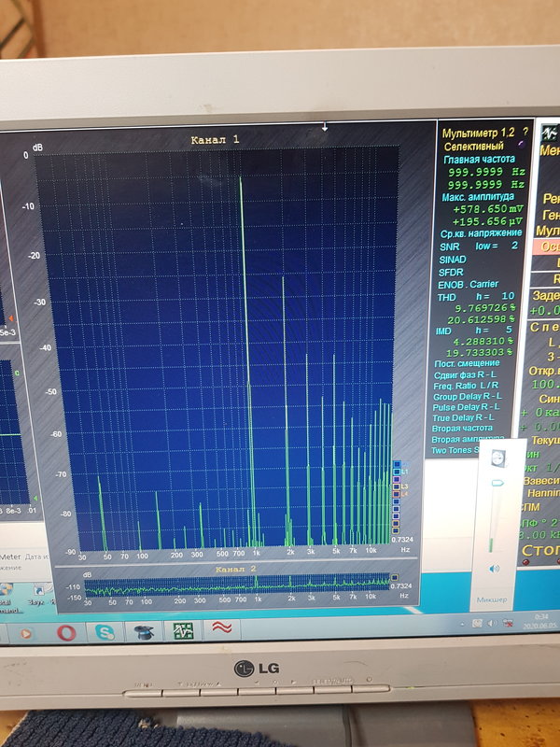Viewport: 560px width, 747px height.
Task: Select Pulse Delay R - L
Action: (x=466, y=407)
